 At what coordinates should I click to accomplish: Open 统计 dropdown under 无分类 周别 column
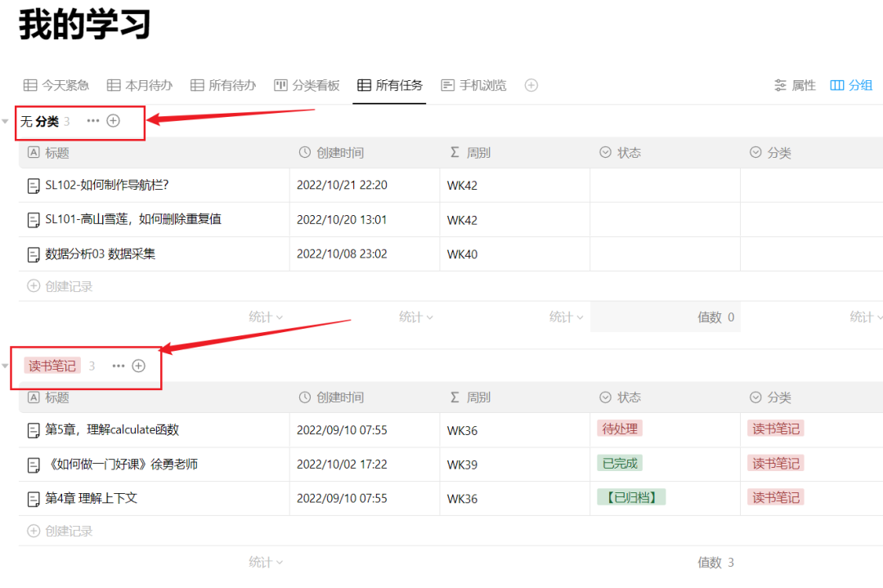[567, 317]
